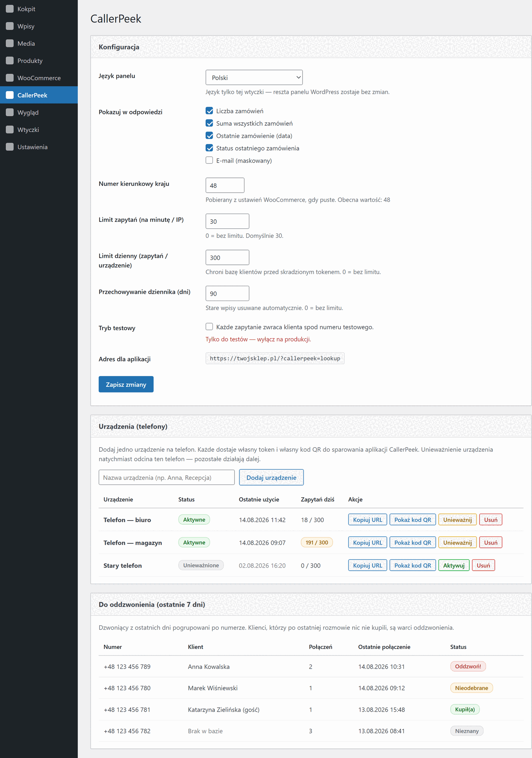Click the 191 / 300 usage badge
Screen dimensions: 532x758
[317, 543]
